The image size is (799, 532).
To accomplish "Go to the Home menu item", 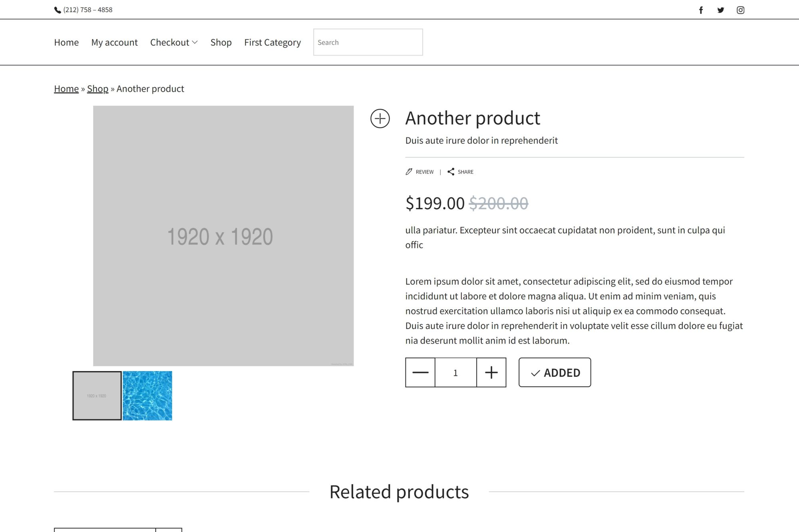I will pyautogui.click(x=66, y=42).
